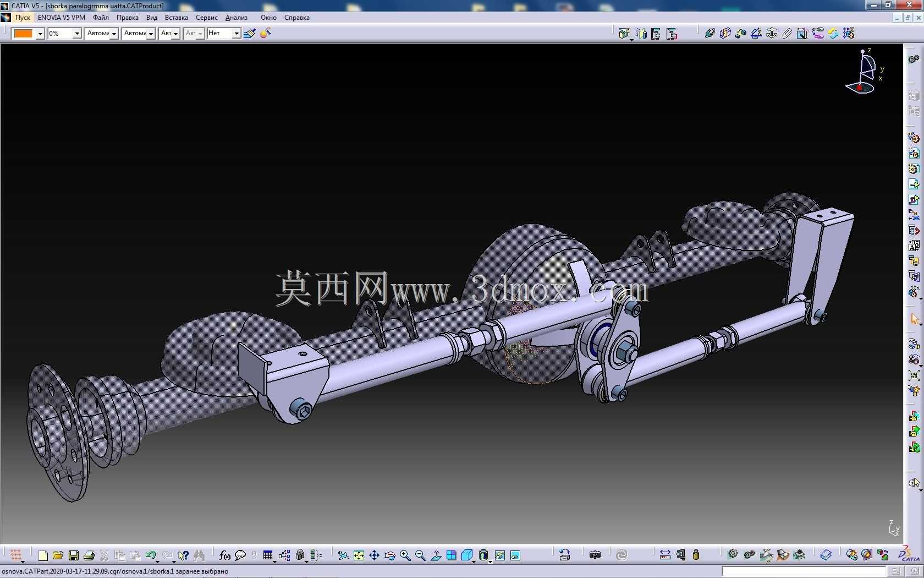Viewport: 924px width, 578px height.
Task: Toggle the Multi-View four-pane icon
Action: pyautogui.click(x=451, y=555)
